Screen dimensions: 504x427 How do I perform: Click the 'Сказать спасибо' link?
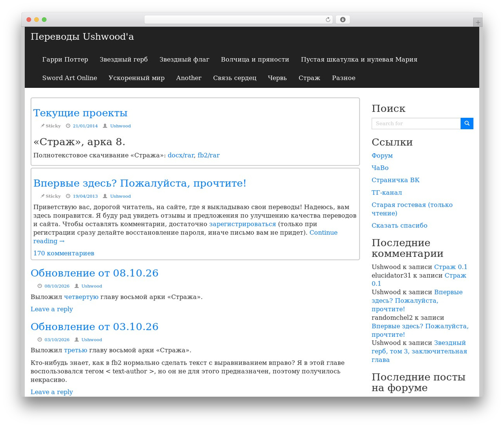click(399, 226)
